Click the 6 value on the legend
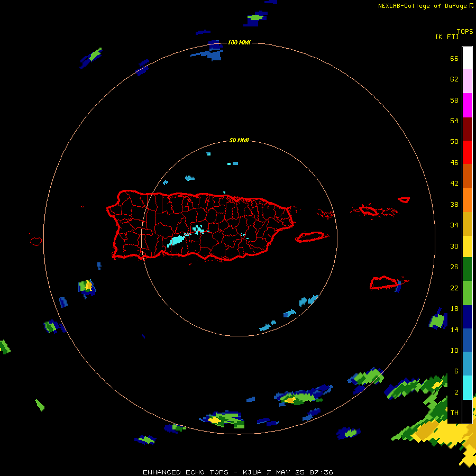This screenshot has width=476, height=476. [456, 371]
